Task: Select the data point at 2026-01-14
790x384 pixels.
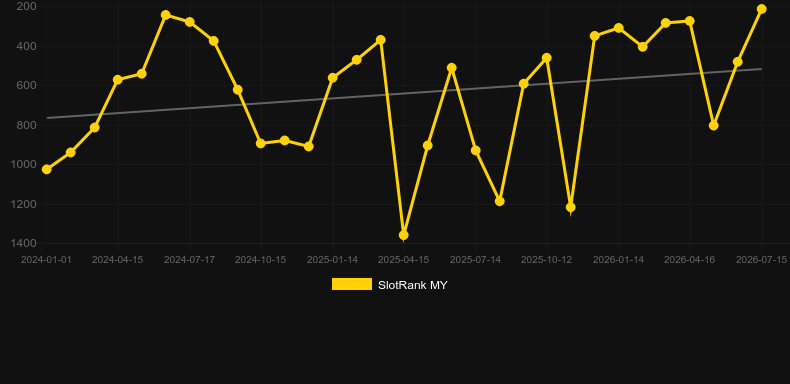Action: click(x=619, y=28)
